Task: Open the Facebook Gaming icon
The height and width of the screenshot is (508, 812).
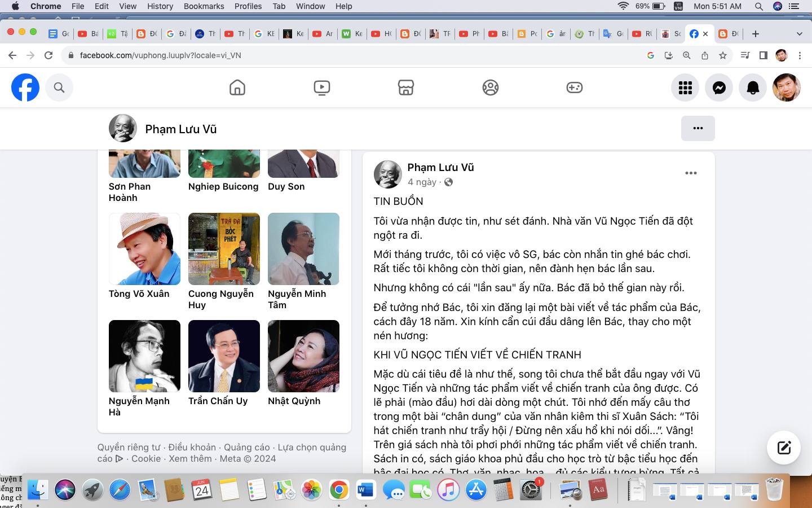Action: click(x=574, y=87)
